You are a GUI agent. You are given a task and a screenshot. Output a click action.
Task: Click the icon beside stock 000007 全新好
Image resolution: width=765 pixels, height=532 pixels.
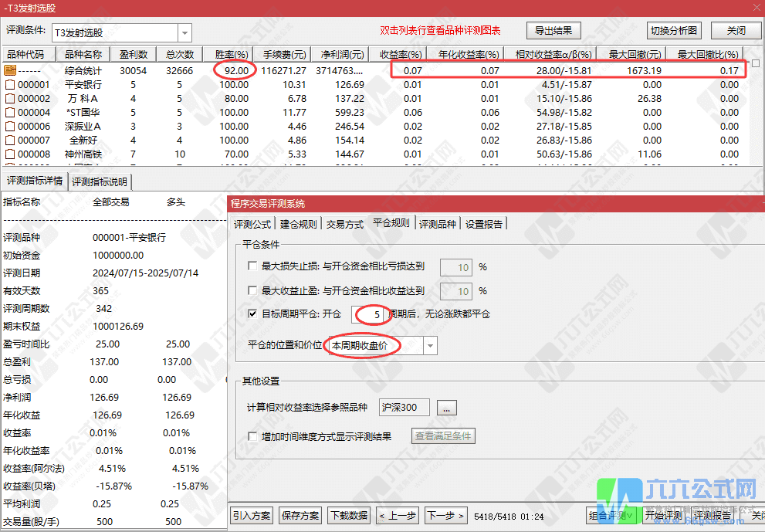[10, 141]
